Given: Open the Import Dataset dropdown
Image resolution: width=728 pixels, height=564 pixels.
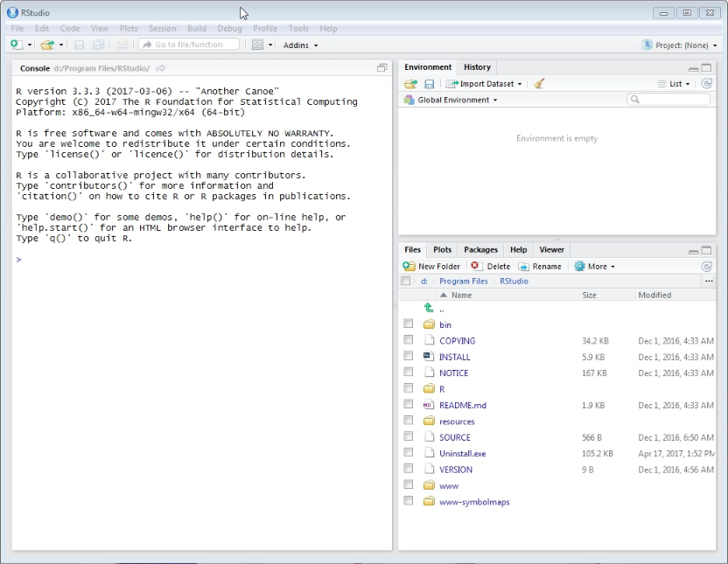Looking at the screenshot, I should tap(484, 84).
